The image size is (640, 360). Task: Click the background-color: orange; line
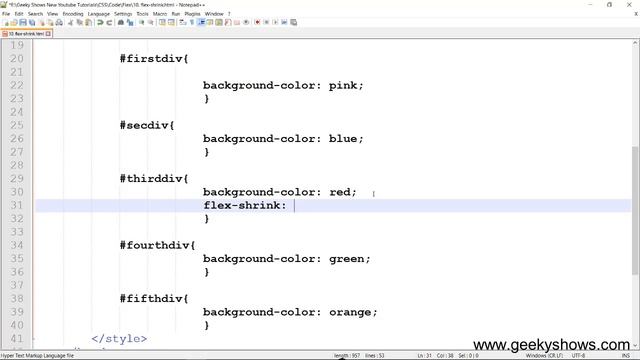tap(290, 312)
